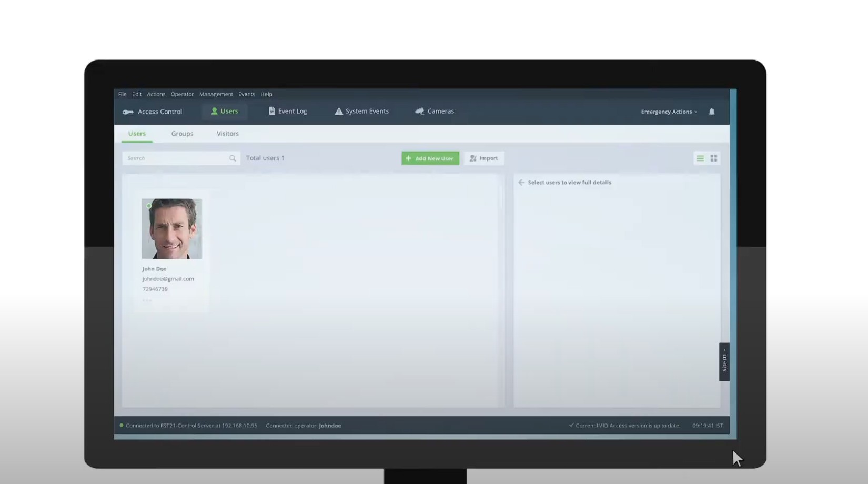868x484 pixels.
Task: Open the Cameras section
Action: point(435,112)
